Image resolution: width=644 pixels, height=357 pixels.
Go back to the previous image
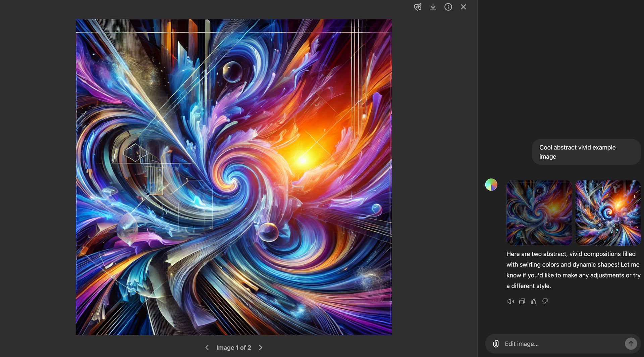coord(207,348)
